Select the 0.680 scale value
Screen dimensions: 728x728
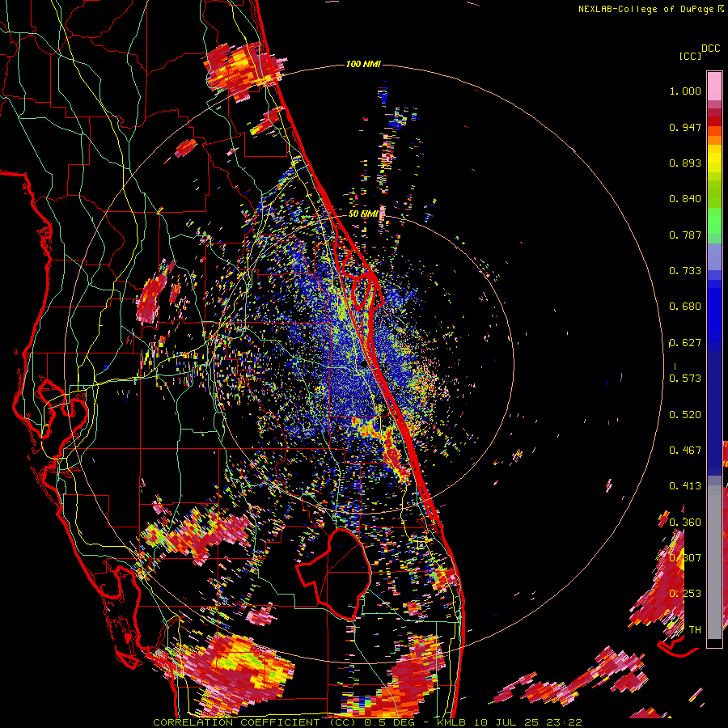(x=685, y=307)
